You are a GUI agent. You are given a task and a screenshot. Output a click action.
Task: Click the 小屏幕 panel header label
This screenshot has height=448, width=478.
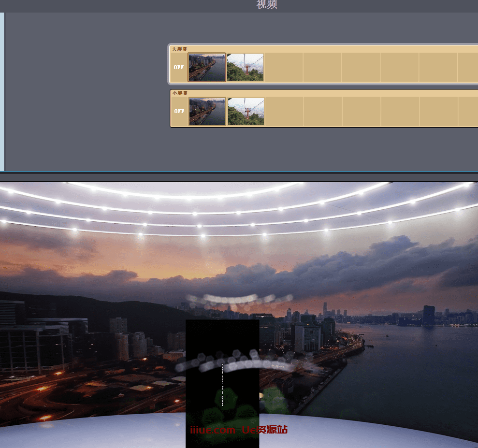point(180,93)
